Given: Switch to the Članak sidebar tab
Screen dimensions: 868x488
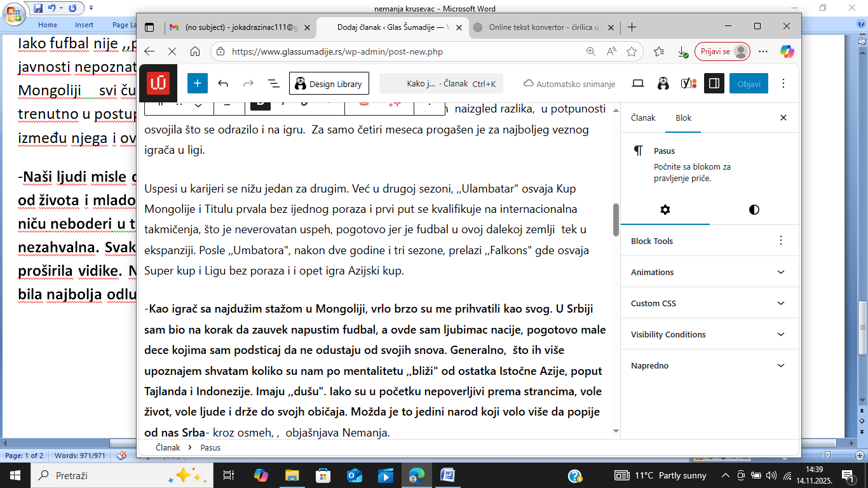Looking at the screenshot, I should point(643,118).
